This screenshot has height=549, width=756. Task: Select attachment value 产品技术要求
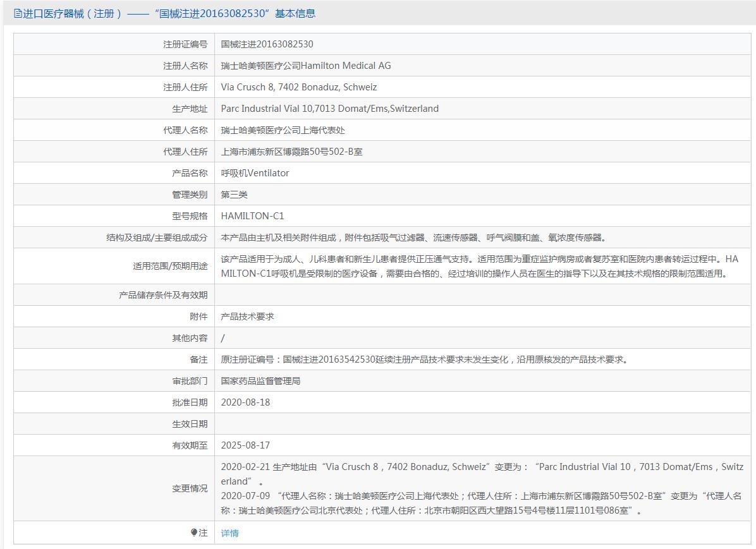tap(247, 317)
